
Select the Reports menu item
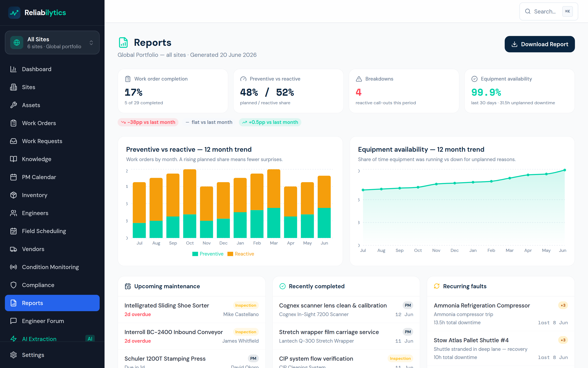[52, 303]
